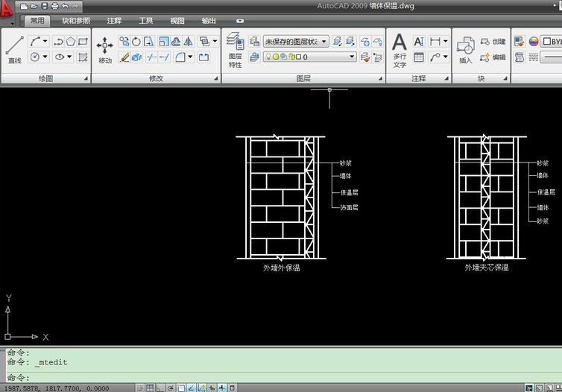Expand the Arc tool dropdown arrow
The image size is (562, 392).
[45, 42]
